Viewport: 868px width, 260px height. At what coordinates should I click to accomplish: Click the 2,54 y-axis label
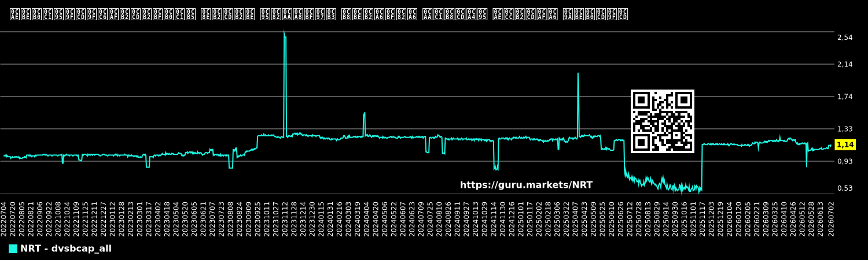pyautogui.click(x=845, y=38)
